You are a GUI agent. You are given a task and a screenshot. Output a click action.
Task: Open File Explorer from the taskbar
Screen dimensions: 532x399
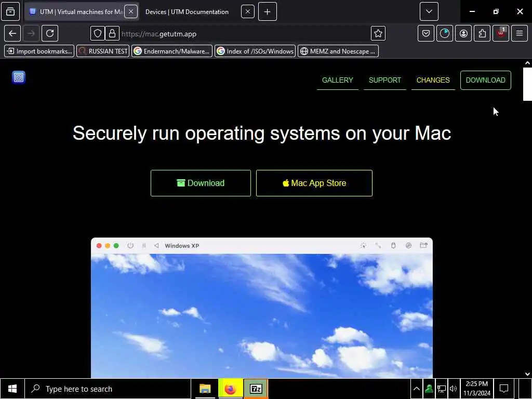[x=205, y=389]
